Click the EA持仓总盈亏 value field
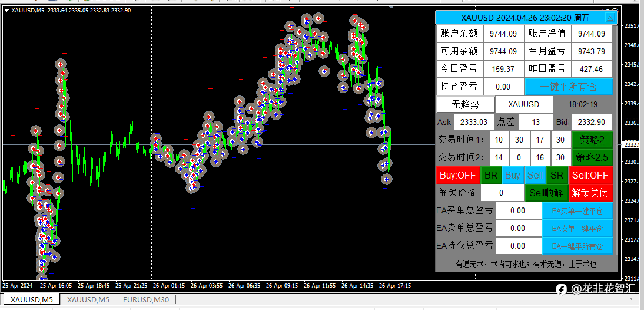This screenshot has height=310, width=644. (x=518, y=246)
